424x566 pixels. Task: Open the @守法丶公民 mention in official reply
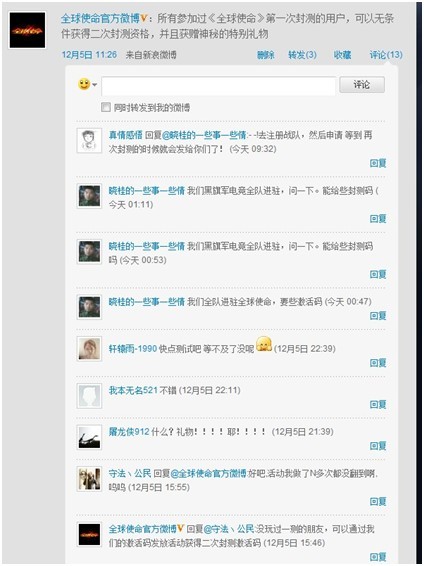click(229, 529)
